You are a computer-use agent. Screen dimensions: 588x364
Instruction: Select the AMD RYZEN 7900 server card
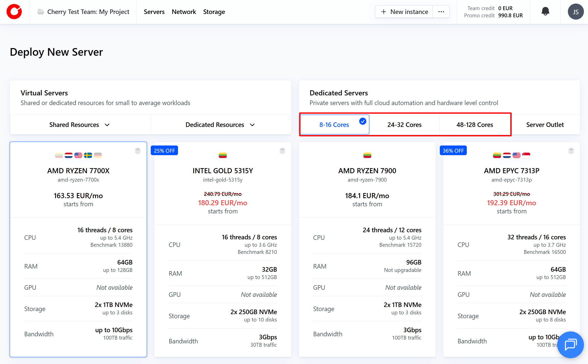[x=367, y=178]
